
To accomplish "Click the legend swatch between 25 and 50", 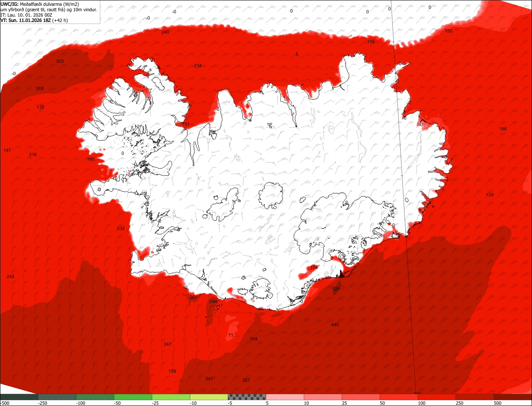I will [361, 397].
